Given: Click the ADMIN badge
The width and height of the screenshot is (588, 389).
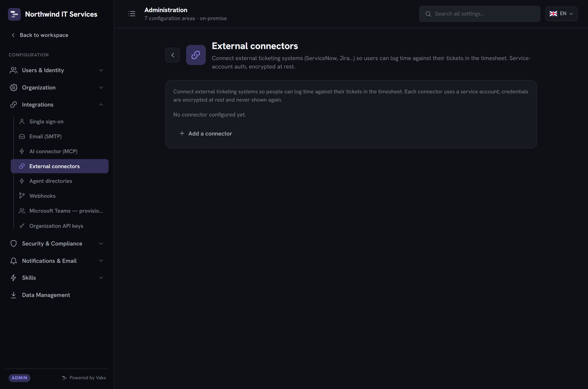Looking at the screenshot, I should pos(19,378).
